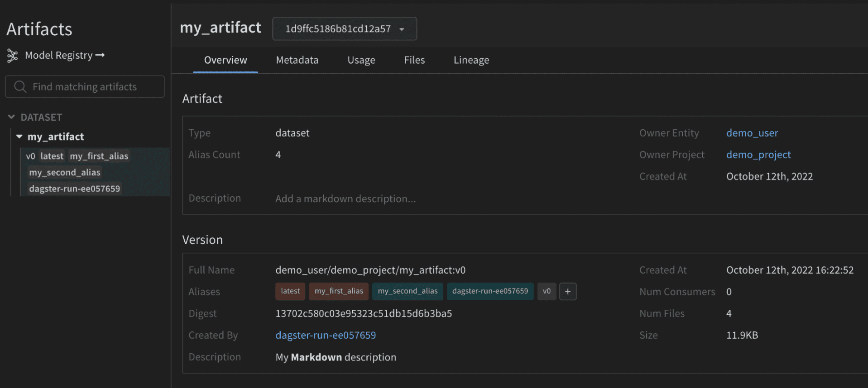The width and height of the screenshot is (868, 388).
Task: Collapse the DATASET section
Action: tap(11, 117)
